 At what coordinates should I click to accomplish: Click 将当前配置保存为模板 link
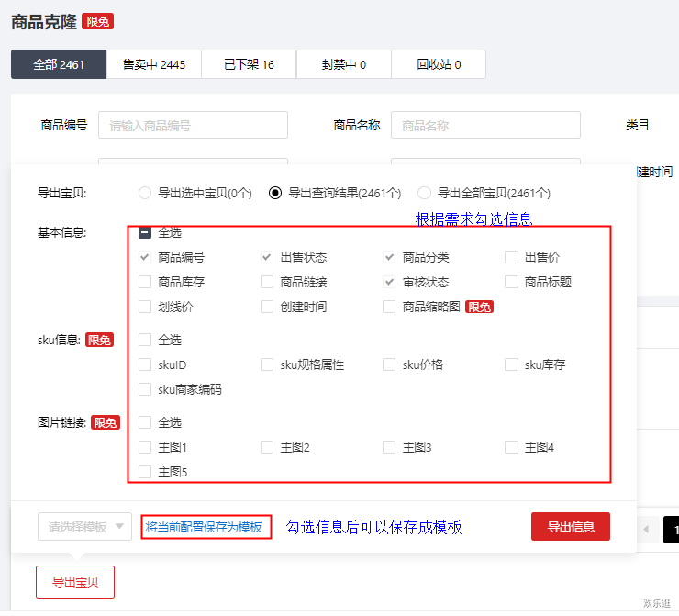(204, 527)
